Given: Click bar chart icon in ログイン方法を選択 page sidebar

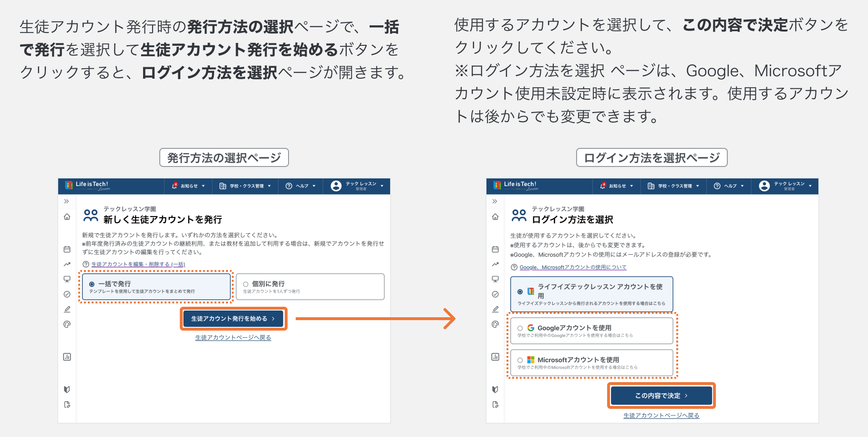Looking at the screenshot, I should click(495, 357).
